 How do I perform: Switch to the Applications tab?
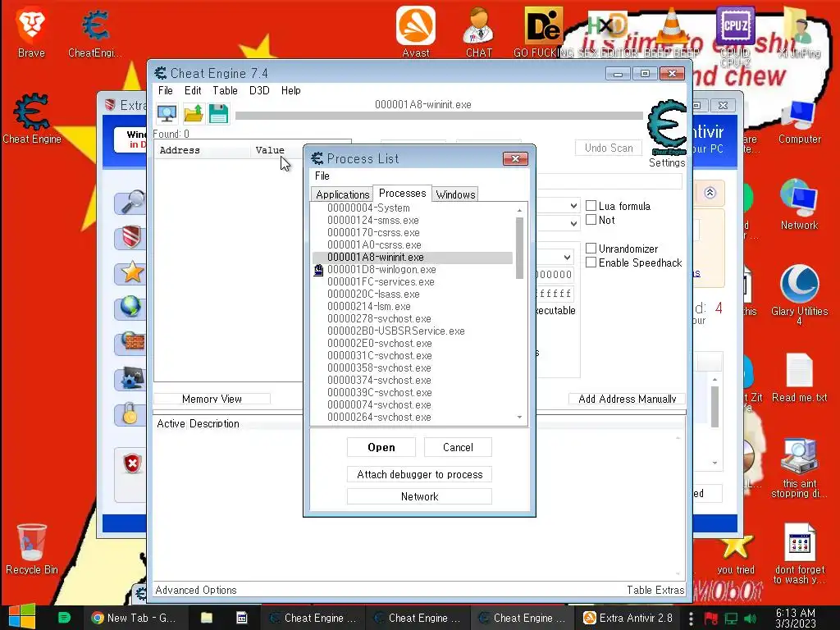[342, 194]
